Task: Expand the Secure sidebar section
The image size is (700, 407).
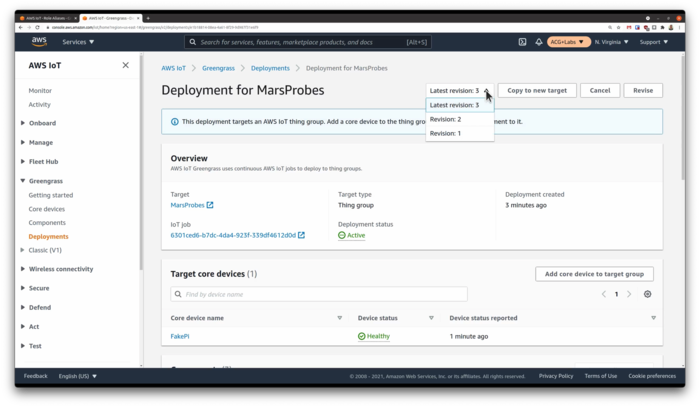Action: pyautogui.click(x=22, y=288)
